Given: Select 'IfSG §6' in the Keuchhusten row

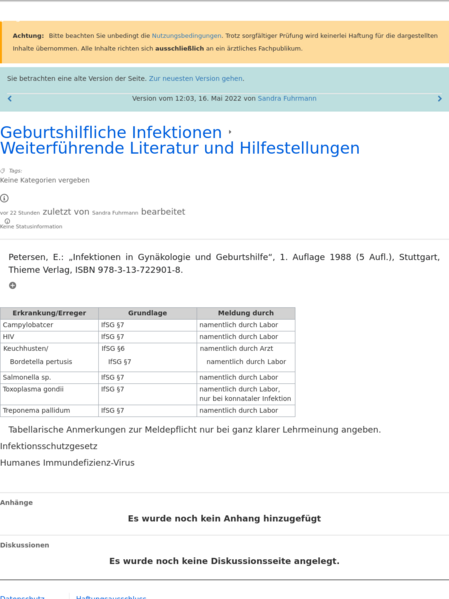Looking at the screenshot, I should pos(113,348).
